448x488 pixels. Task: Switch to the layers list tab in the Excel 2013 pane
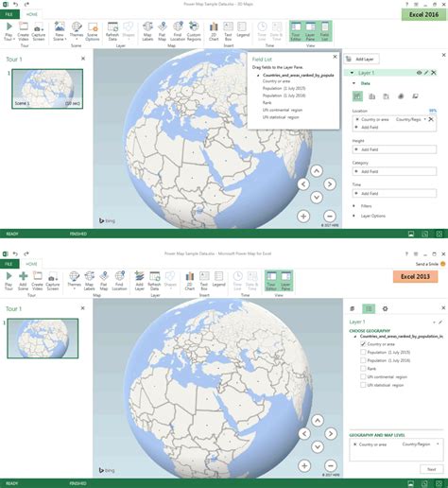(x=353, y=308)
